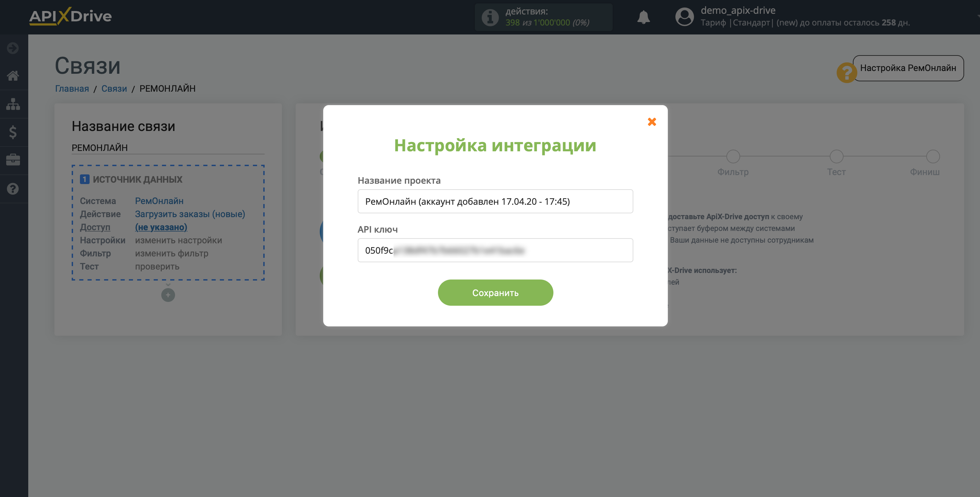
Task: Go to Связи breadcrumb link
Action: (x=114, y=89)
